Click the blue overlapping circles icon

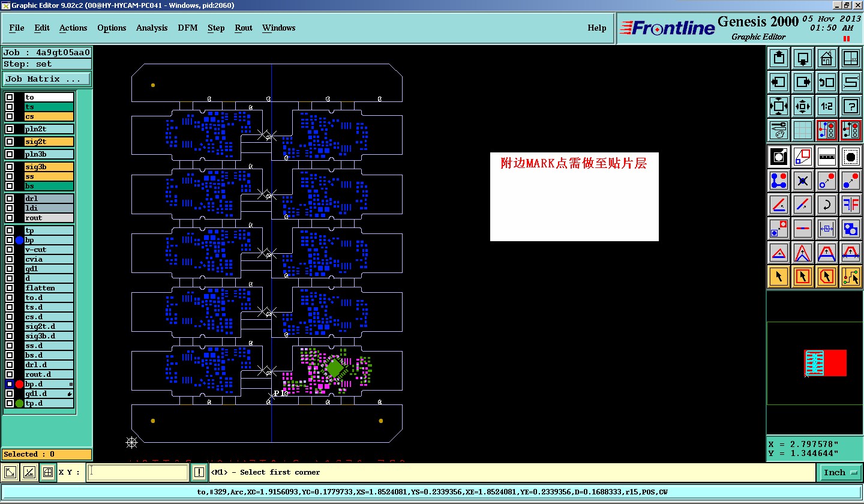point(850,229)
